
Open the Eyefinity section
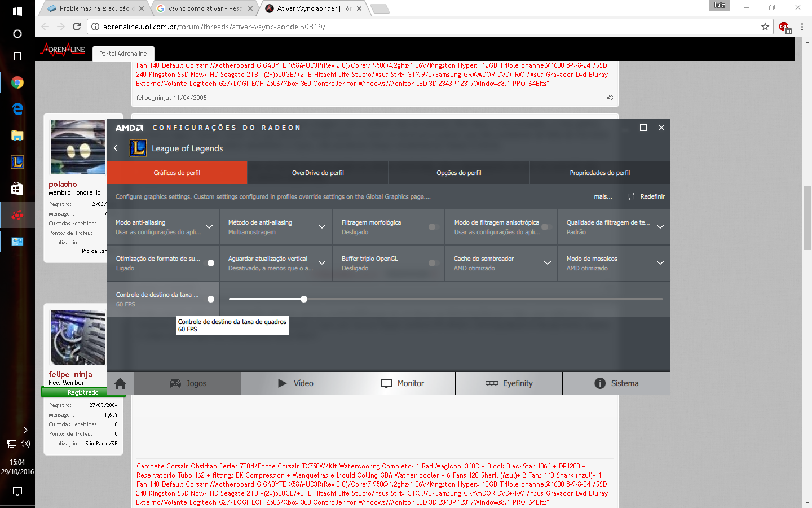[x=509, y=383]
